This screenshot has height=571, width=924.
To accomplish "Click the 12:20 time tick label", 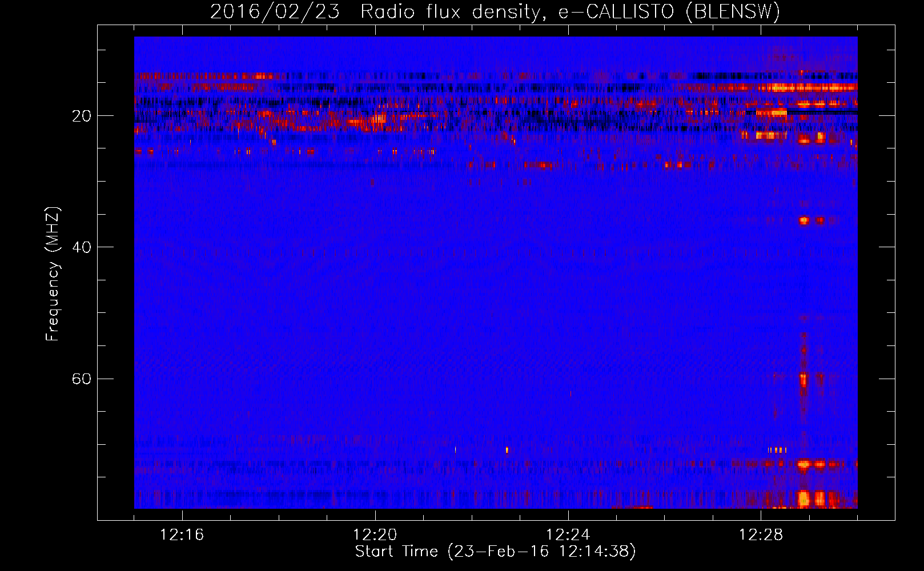I will 375,535.
